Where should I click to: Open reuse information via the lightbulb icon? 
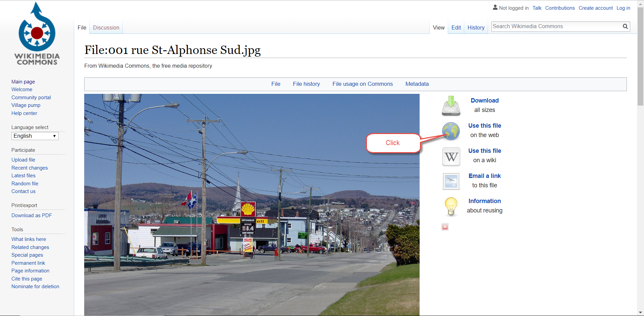click(451, 206)
